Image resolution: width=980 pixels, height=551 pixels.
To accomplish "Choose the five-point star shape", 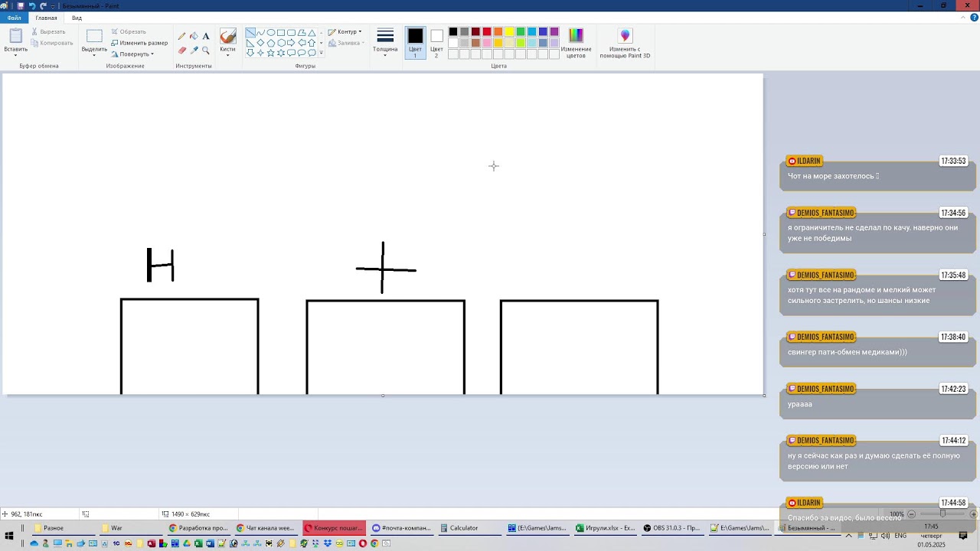I will (x=271, y=53).
